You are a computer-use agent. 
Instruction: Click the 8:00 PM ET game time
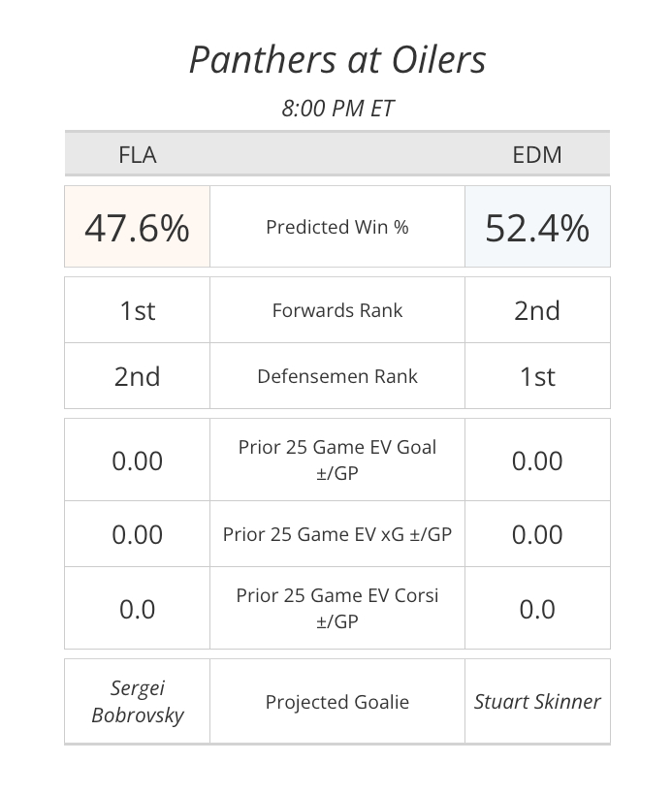tap(336, 108)
